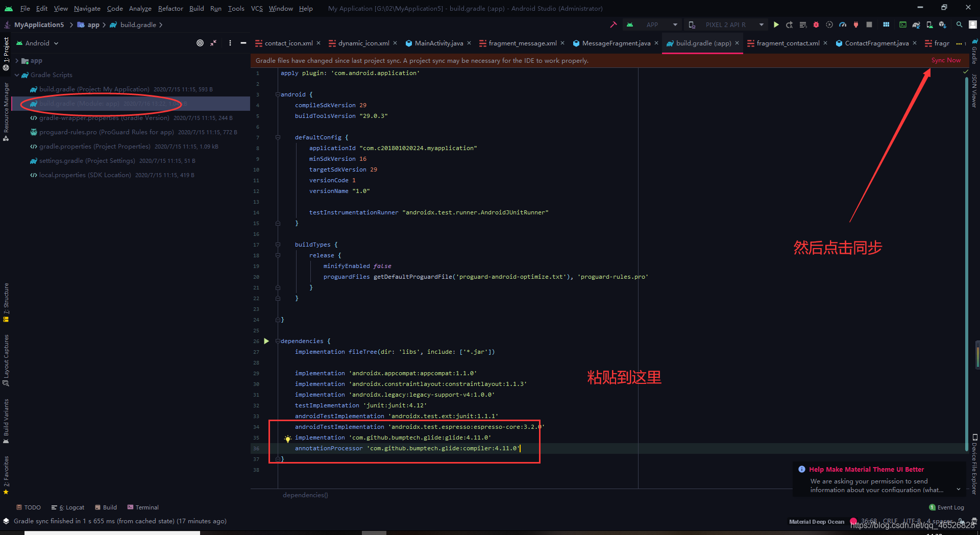980x535 pixels.
Task: Click the run gutter arrow beside dependencies
Action: point(266,341)
